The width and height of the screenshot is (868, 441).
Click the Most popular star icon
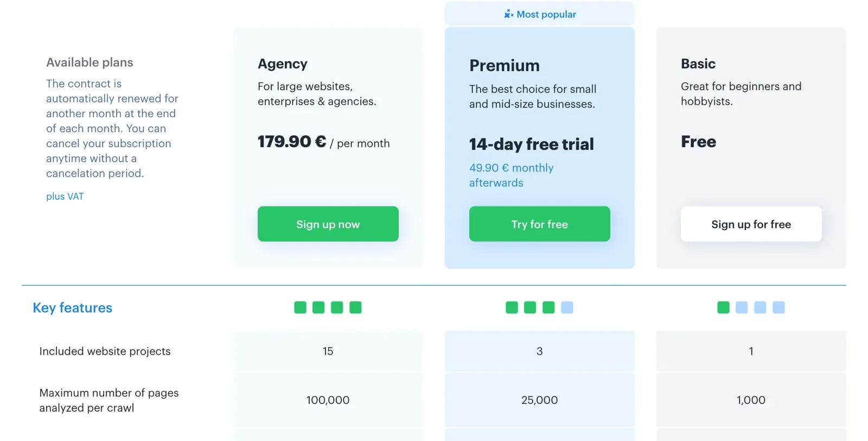[x=508, y=14]
